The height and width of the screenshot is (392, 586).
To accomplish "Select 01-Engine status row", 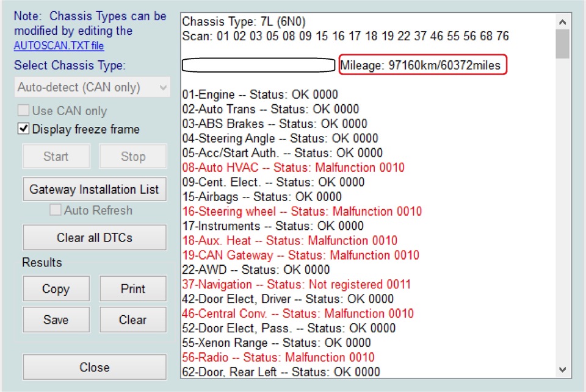I will tap(260, 94).
